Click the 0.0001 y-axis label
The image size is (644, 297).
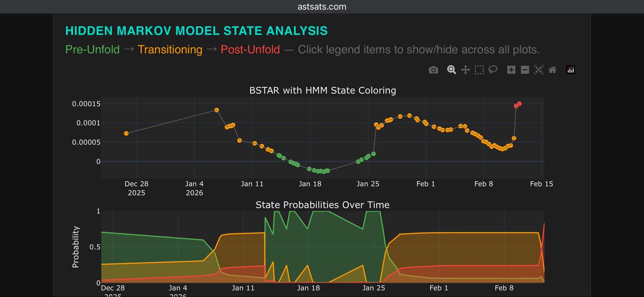coord(89,123)
